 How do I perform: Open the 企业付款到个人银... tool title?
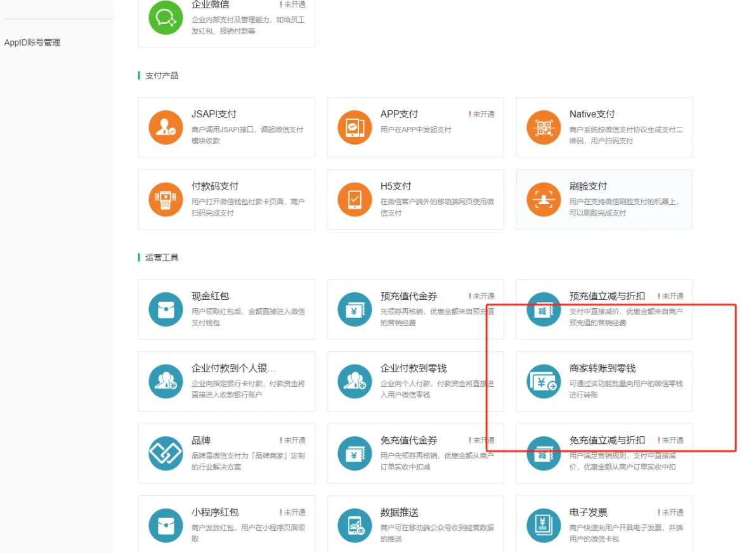coord(234,368)
